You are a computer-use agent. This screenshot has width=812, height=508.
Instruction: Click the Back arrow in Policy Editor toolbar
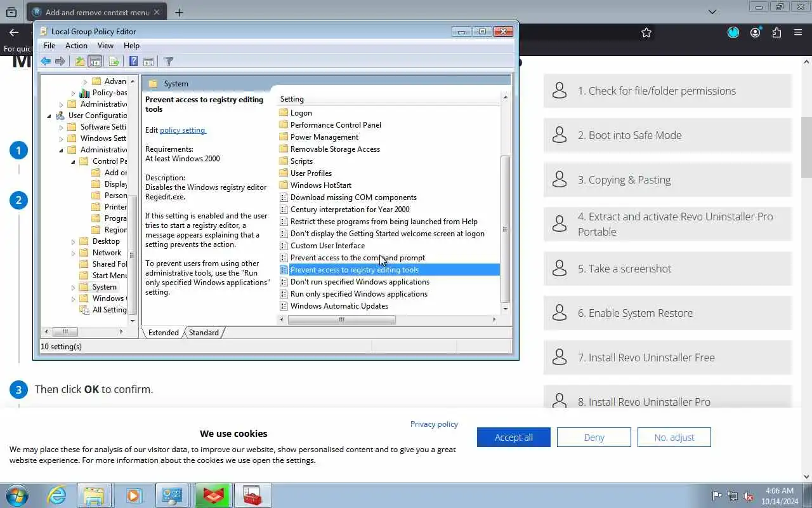[x=46, y=62]
